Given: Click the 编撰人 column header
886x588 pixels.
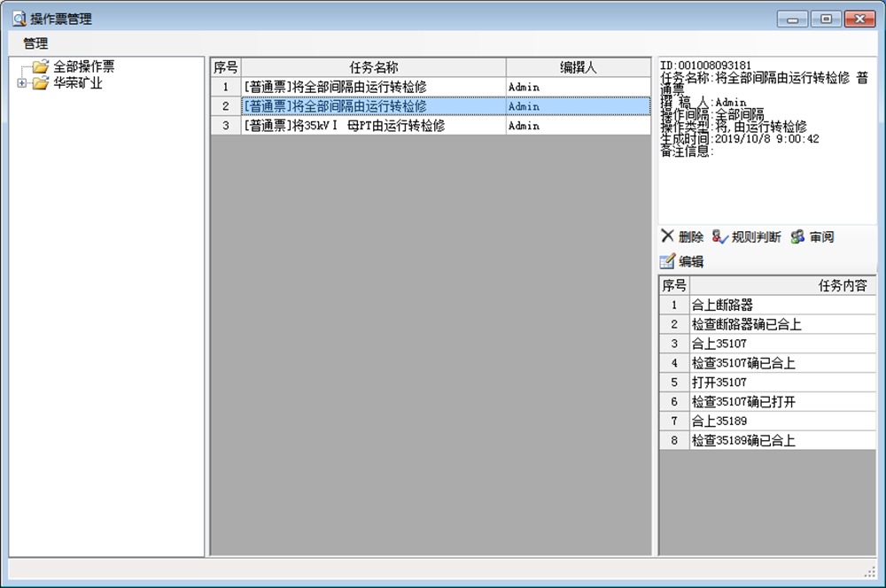Looking at the screenshot, I should tap(578, 67).
